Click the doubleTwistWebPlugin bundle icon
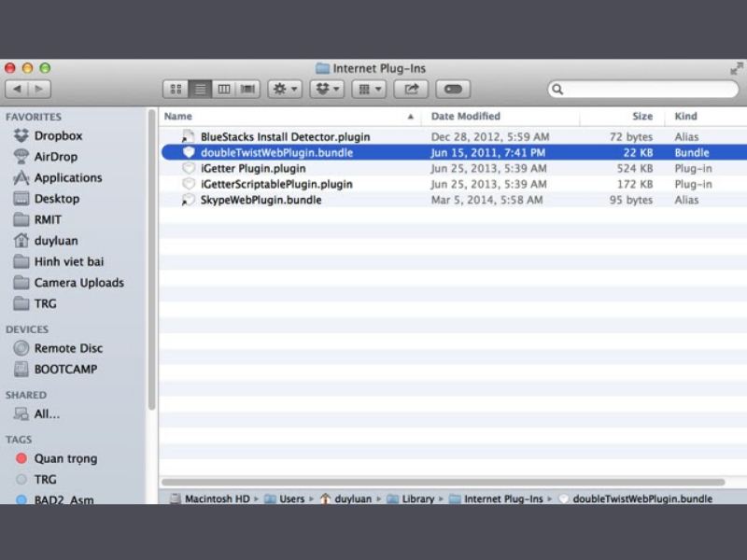 pos(189,152)
